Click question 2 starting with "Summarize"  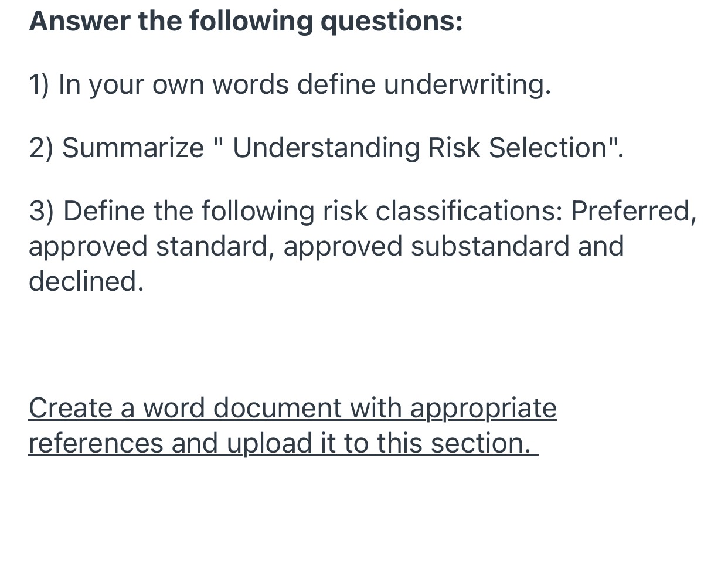tap(326, 147)
